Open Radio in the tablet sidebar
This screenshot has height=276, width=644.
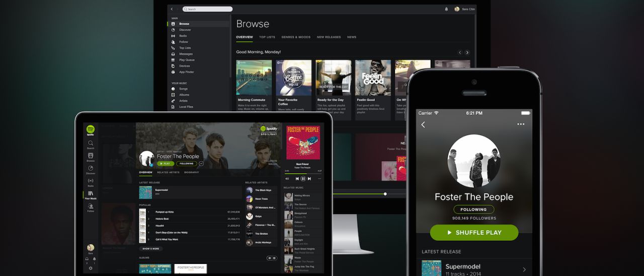91,182
